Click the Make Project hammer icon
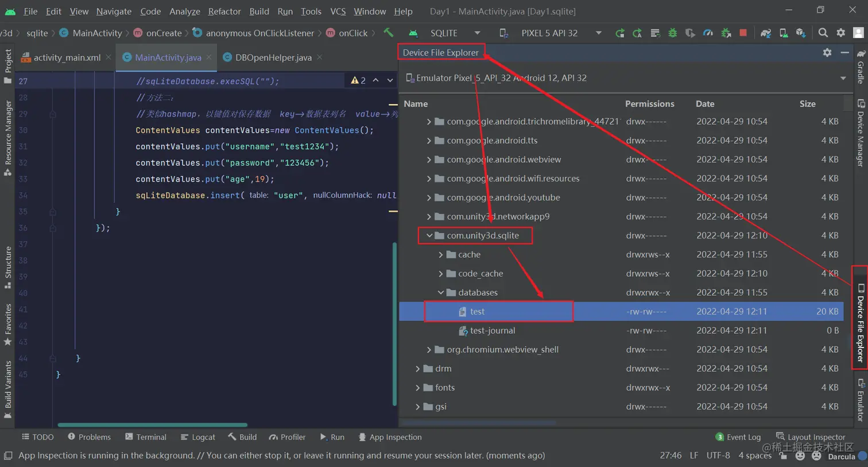868x467 pixels. (x=389, y=33)
